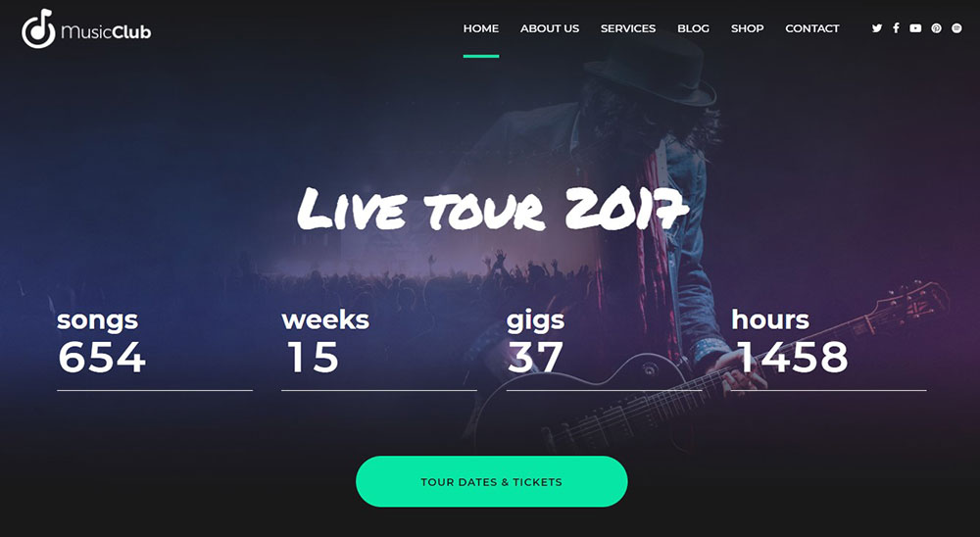The width and height of the screenshot is (980, 537).
Task: Click the MusicClub logo text
Action: click(x=106, y=32)
